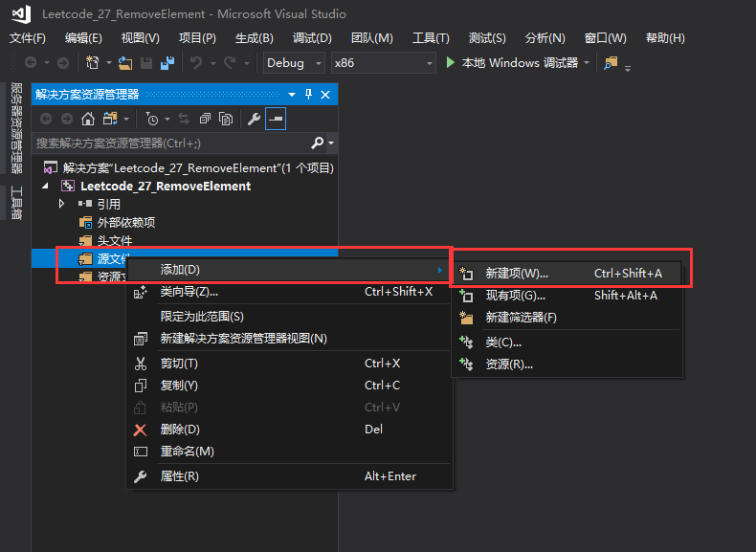Open the 调试(D) menu

(x=312, y=38)
